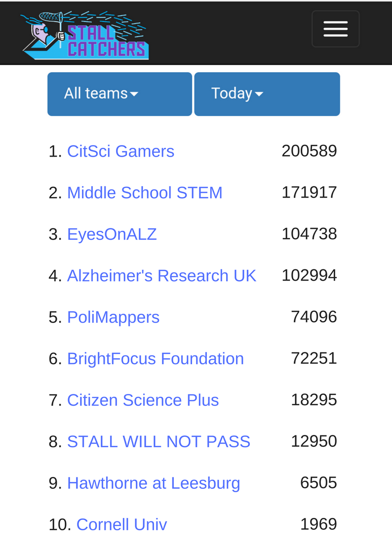Open the hamburger navigation menu

point(335,29)
